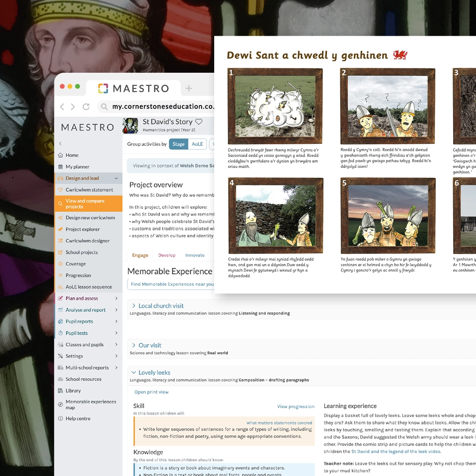Click the St David's Story project thumbnail
Image resolution: width=476 pixels, height=476 pixels.
click(130, 126)
